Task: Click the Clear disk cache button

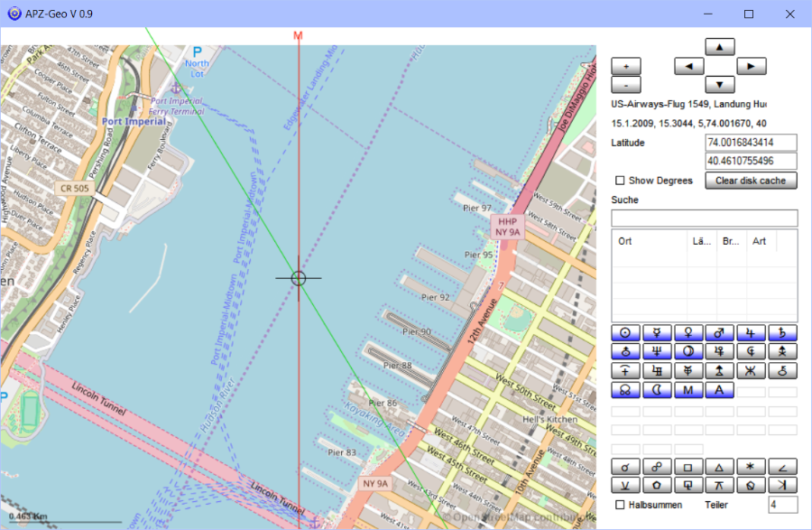Action: [x=751, y=181]
